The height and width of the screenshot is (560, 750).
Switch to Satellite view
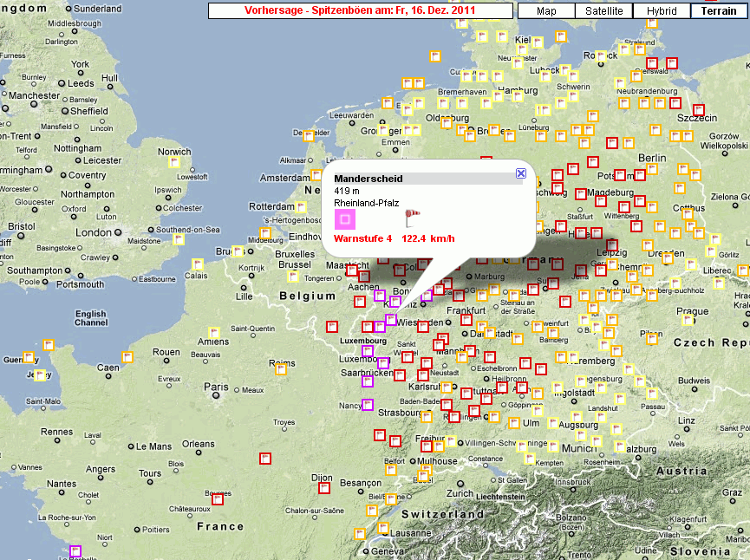pyautogui.click(x=603, y=11)
